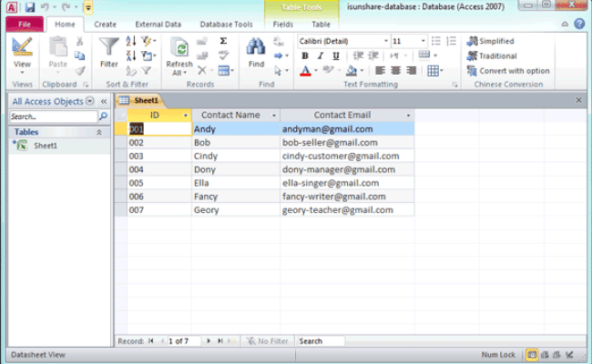Remove sort eraser icon
Image resolution: width=592 pixels, height=364 pixels.
(131, 71)
